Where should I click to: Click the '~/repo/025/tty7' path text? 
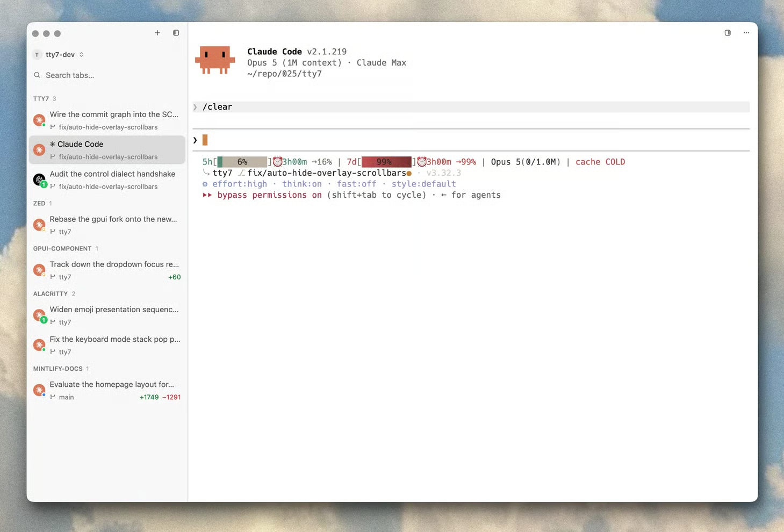[x=284, y=74]
